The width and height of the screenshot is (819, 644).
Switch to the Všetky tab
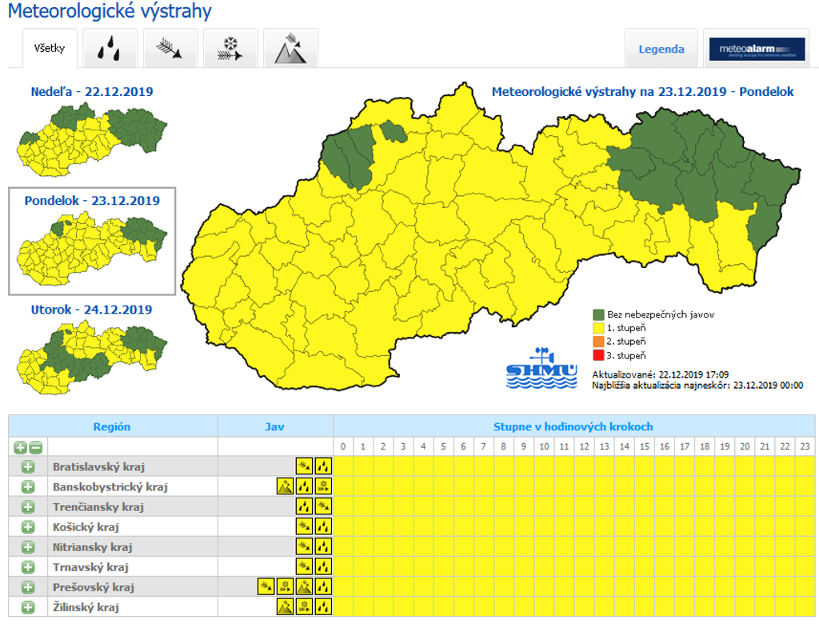tap(50, 50)
